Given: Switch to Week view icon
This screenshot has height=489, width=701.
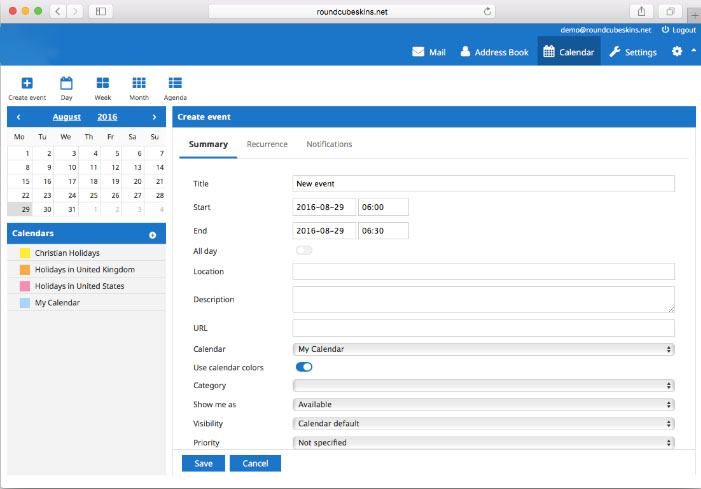Looking at the screenshot, I should tap(102, 83).
